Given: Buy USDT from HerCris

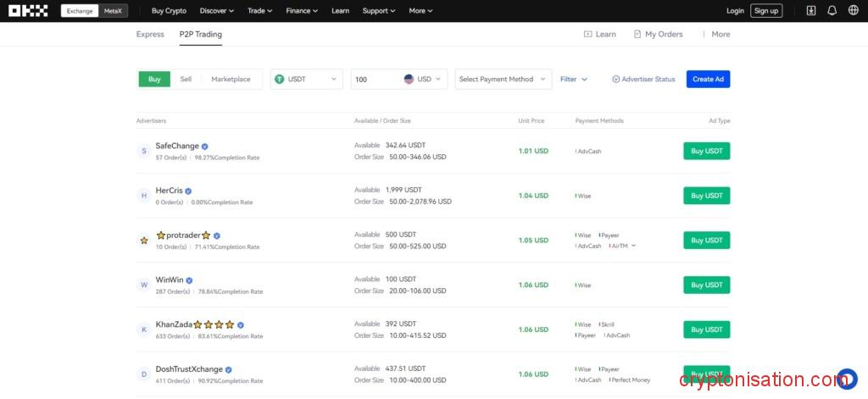Looking at the screenshot, I should tap(706, 196).
